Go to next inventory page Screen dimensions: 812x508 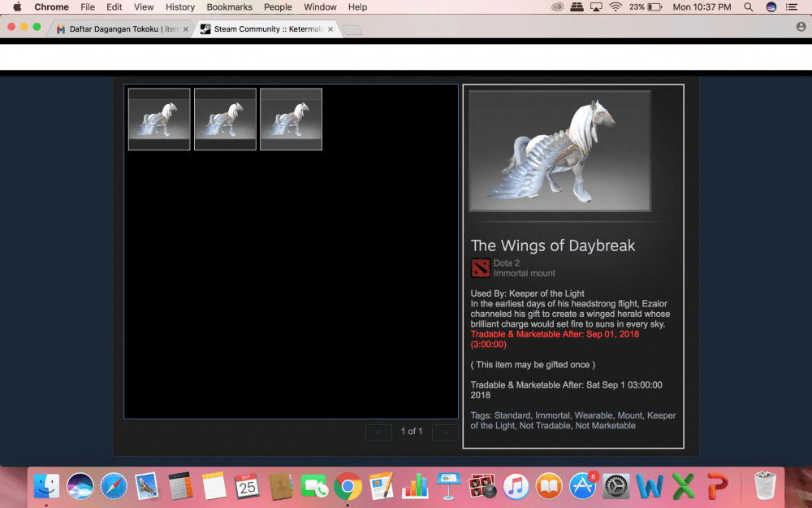445,432
